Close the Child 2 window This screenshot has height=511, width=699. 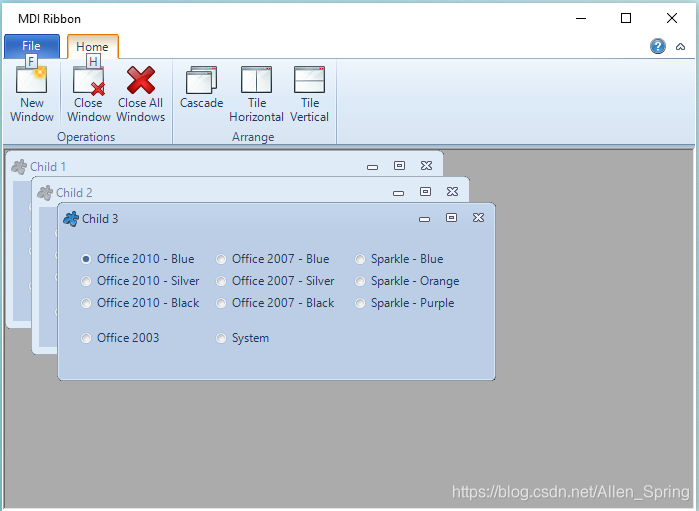[x=452, y=192]
